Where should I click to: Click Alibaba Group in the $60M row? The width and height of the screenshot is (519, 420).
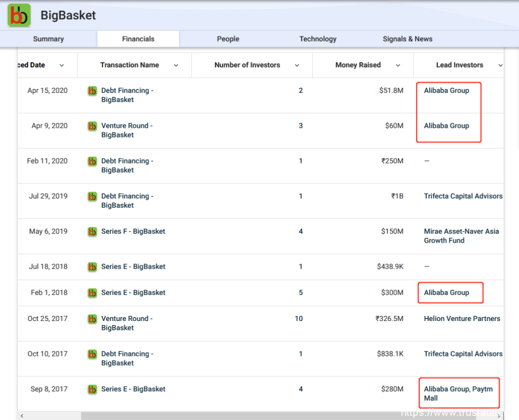click(x=447, y=126)
